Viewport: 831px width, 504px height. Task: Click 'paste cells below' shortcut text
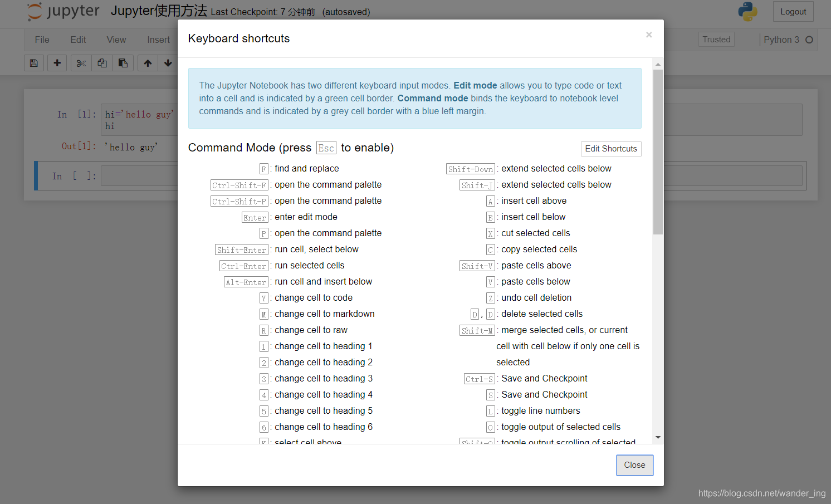click(535, 281)
